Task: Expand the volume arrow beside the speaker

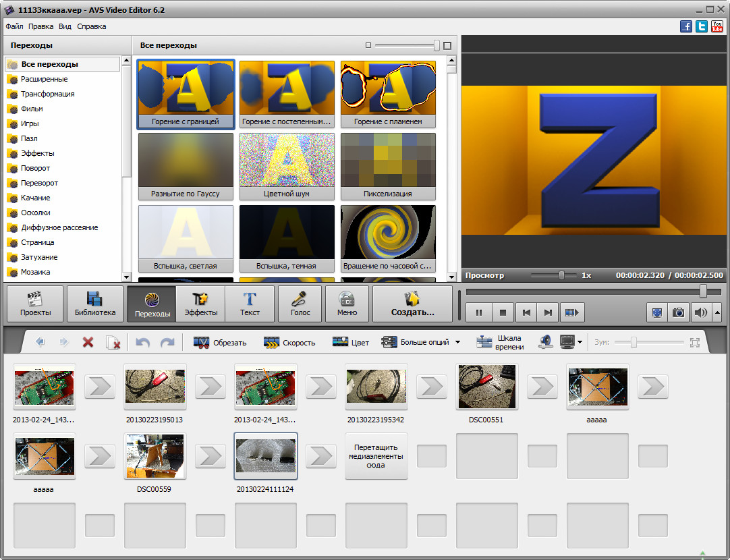Action: 717,312
